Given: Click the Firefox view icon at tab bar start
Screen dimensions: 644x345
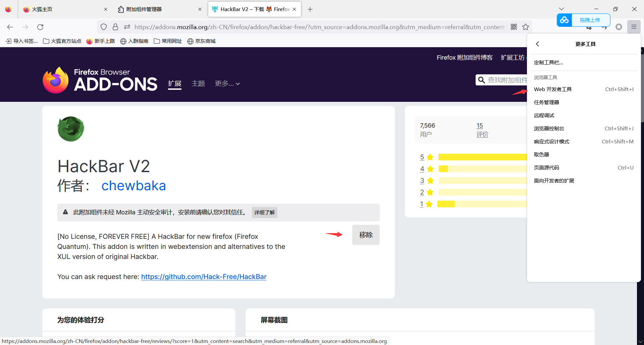Looking at the screenshot, I should [8, 9].
